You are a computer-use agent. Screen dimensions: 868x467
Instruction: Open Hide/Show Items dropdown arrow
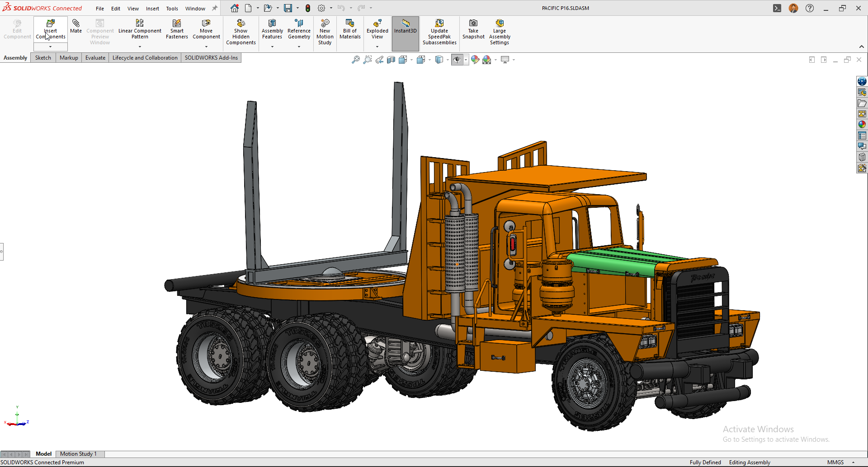click(x=466, y=60)
